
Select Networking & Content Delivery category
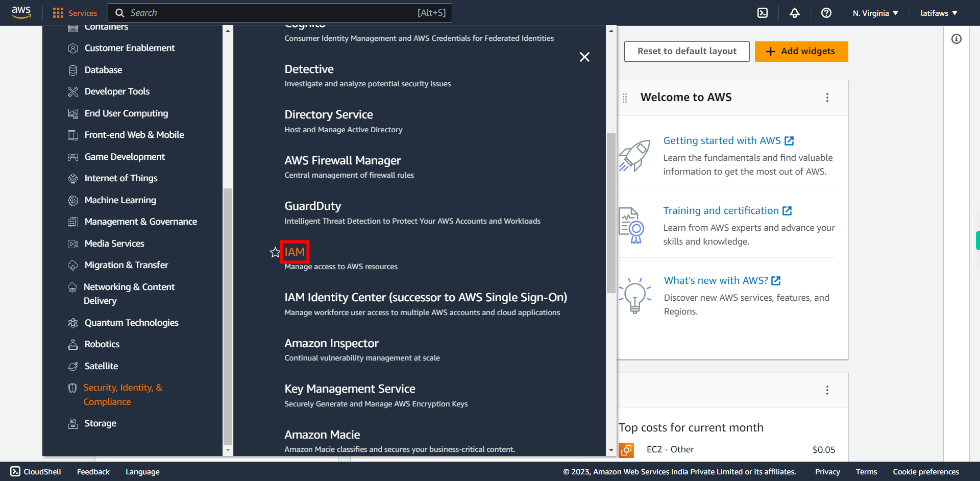(129, 294)
